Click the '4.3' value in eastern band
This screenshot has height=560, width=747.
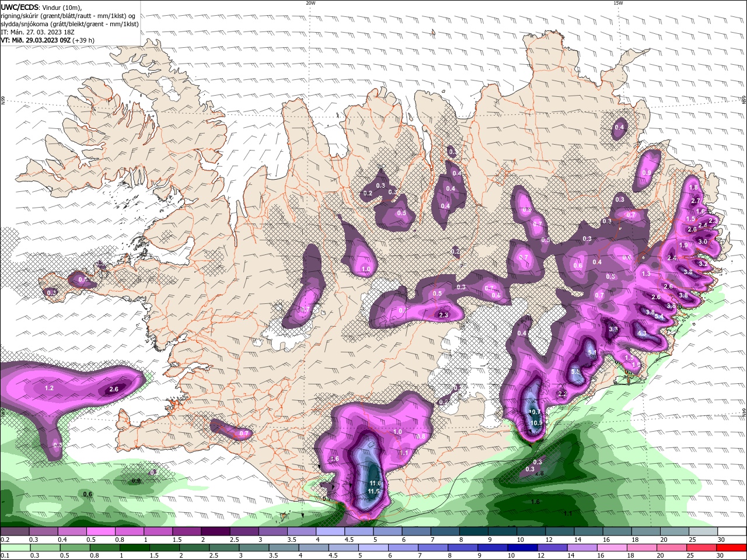tap(642, 333)
